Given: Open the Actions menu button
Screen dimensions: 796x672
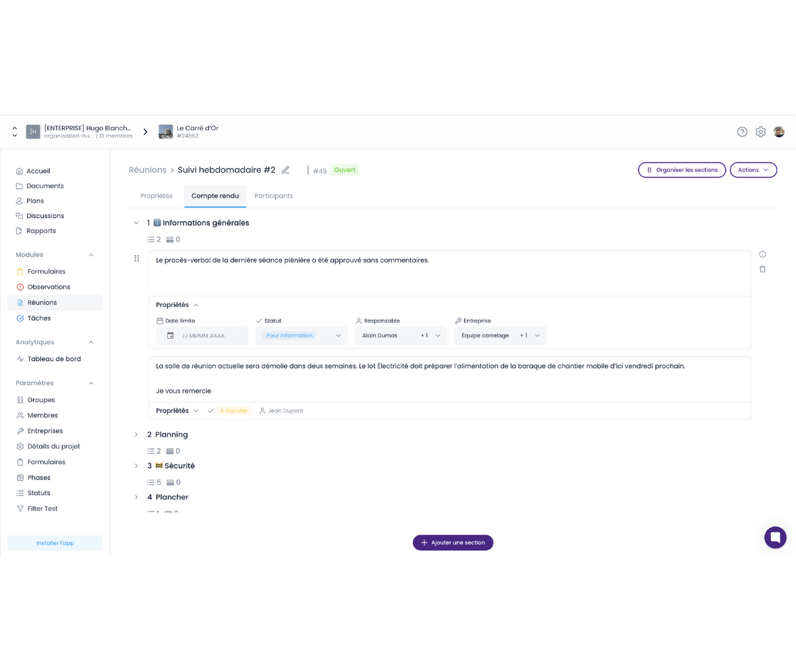Looking at the screenshot, I should pos(754,170).
